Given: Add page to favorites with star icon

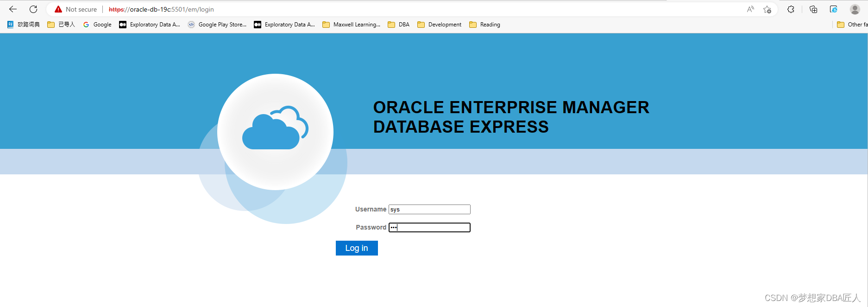Looking at the screenshot, I should coord(767,9).
